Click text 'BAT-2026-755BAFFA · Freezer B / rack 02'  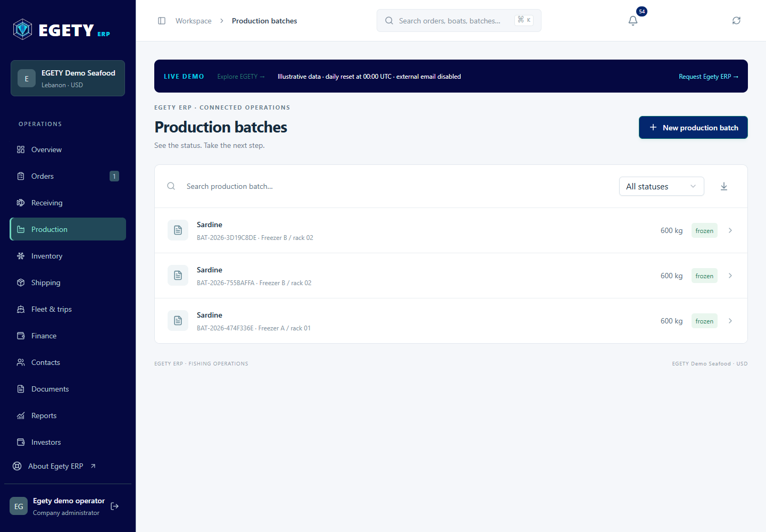254,283
